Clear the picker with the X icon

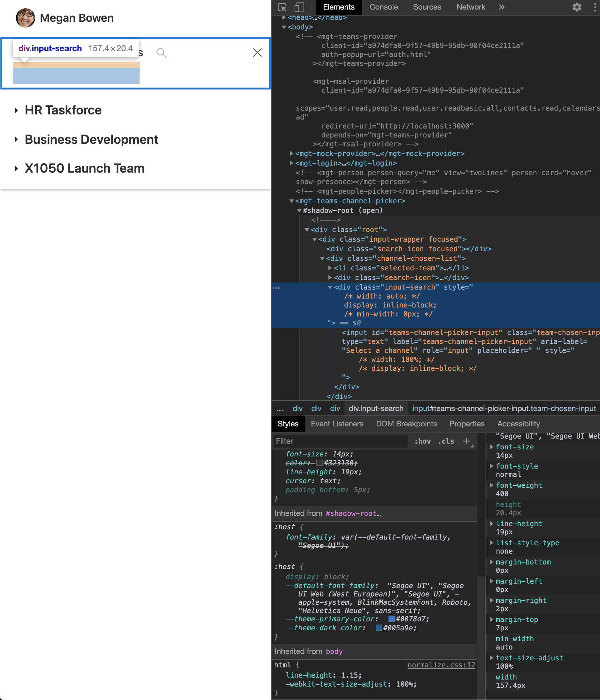click(257, 52)
